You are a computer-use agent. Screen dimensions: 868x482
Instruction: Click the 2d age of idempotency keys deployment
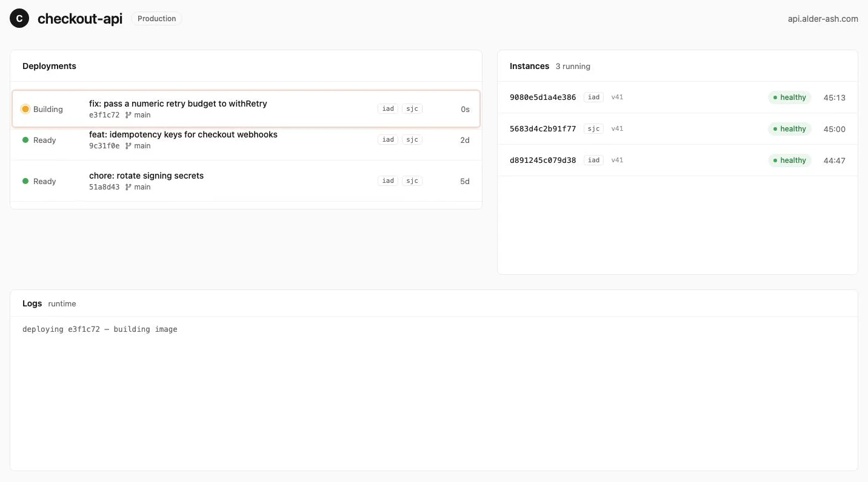(x=465, y=140)
